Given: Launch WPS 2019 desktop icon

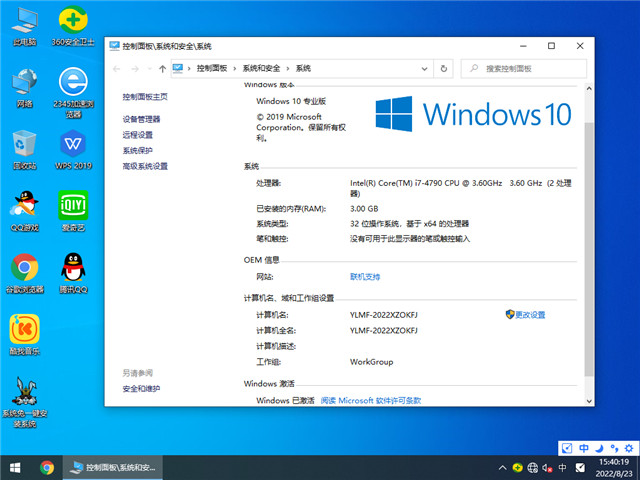Looking at the screenshot, I should click(73, 150).
